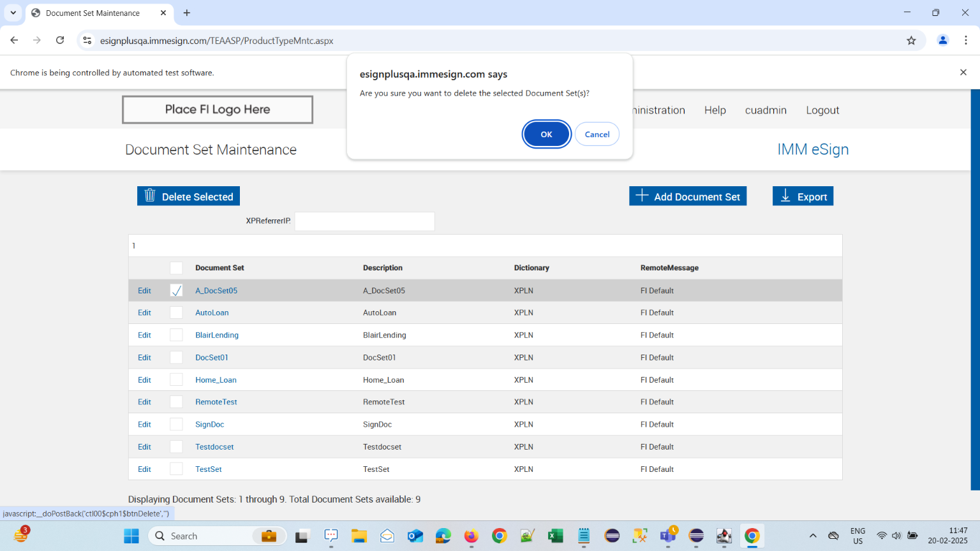Click the RemoteMessage column header
The height and width of the screenshot is (551, 980).
(x=669, y=268)
